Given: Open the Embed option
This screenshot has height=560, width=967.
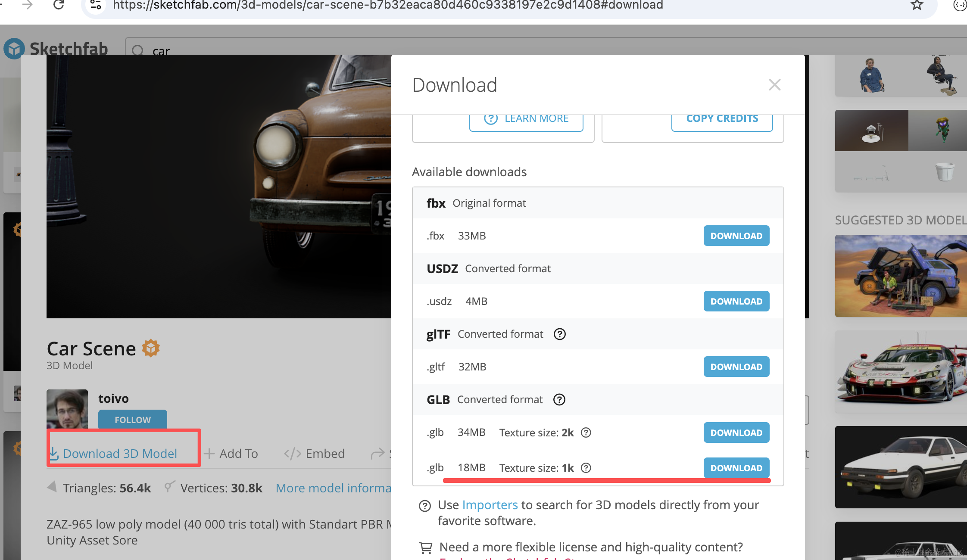Looking at the screenshot, I should (x=314, y=454).
